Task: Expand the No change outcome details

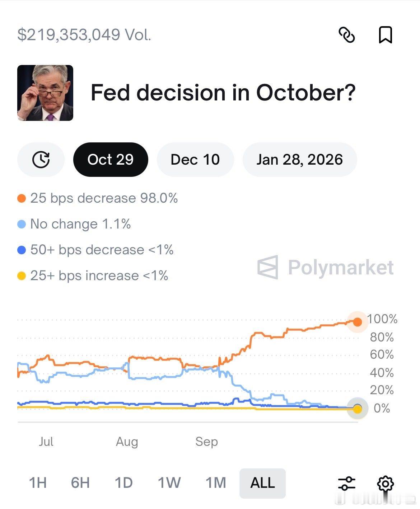Action: (81, 223)
